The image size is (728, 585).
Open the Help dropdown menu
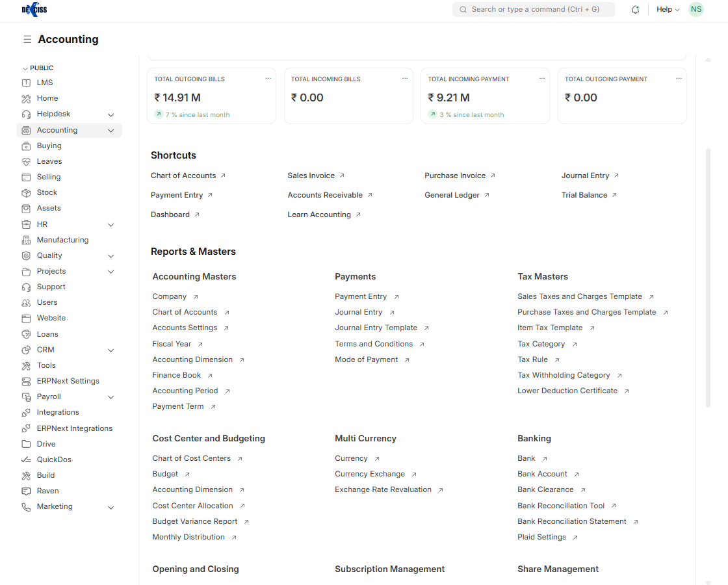(668, 10)
